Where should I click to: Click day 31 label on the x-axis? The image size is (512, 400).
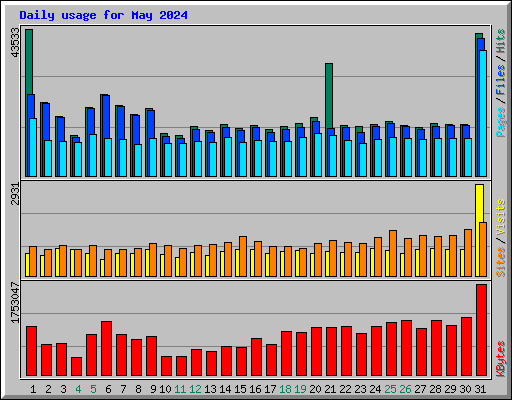tap(480, 389)
